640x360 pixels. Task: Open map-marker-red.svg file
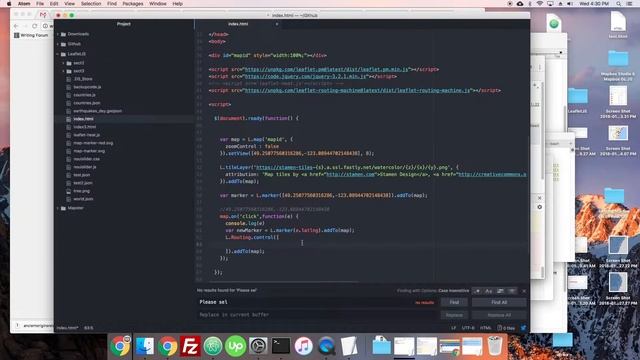[93, 143]
